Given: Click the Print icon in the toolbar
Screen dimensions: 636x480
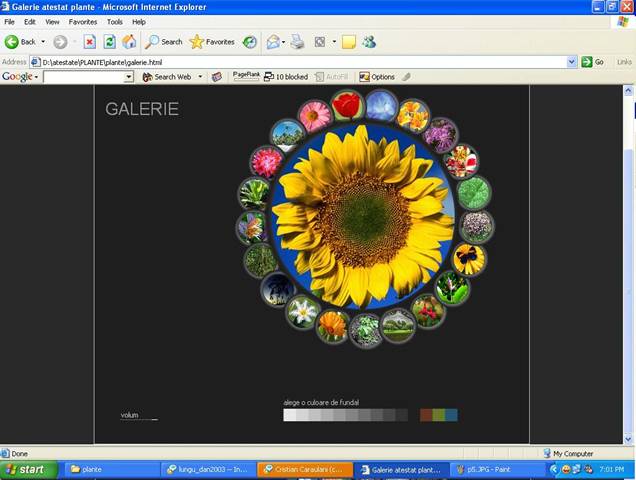Looking at the screenshot, I should tap(297, 42).
